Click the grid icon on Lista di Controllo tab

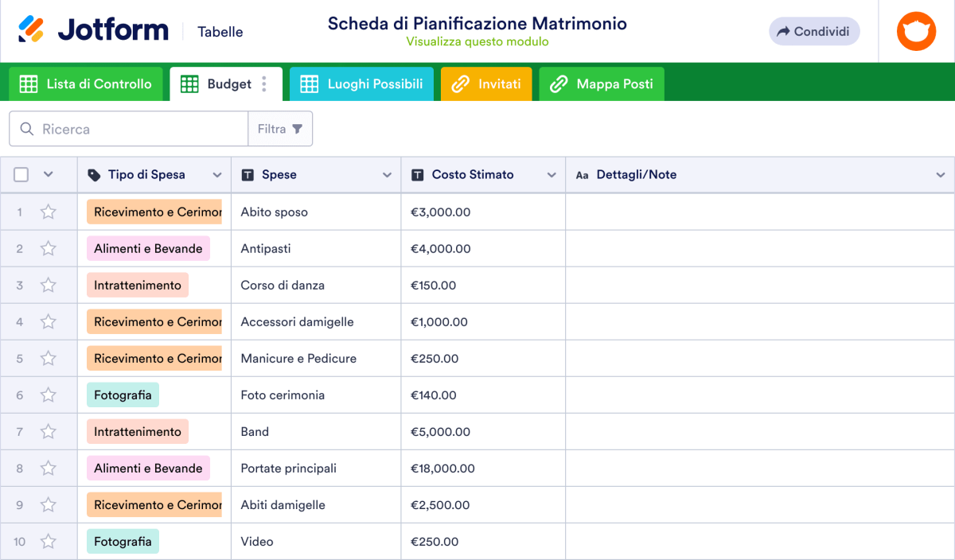(29, 84)
